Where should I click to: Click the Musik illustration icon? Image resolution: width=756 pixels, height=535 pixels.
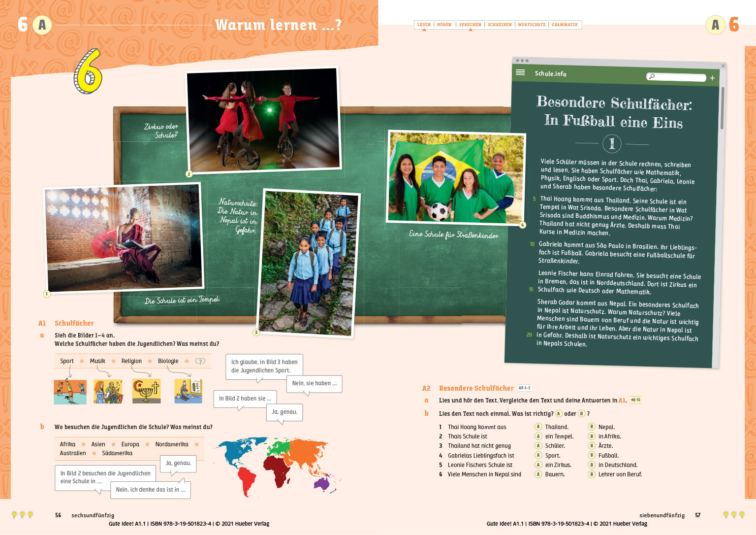coord(108,392)
